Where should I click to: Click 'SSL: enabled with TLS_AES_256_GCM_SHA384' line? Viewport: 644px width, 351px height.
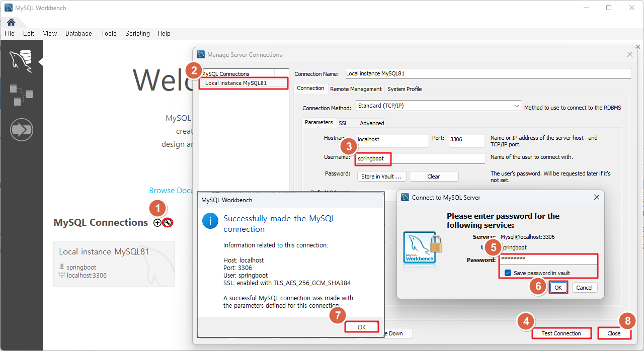click(x=287, y=283)
